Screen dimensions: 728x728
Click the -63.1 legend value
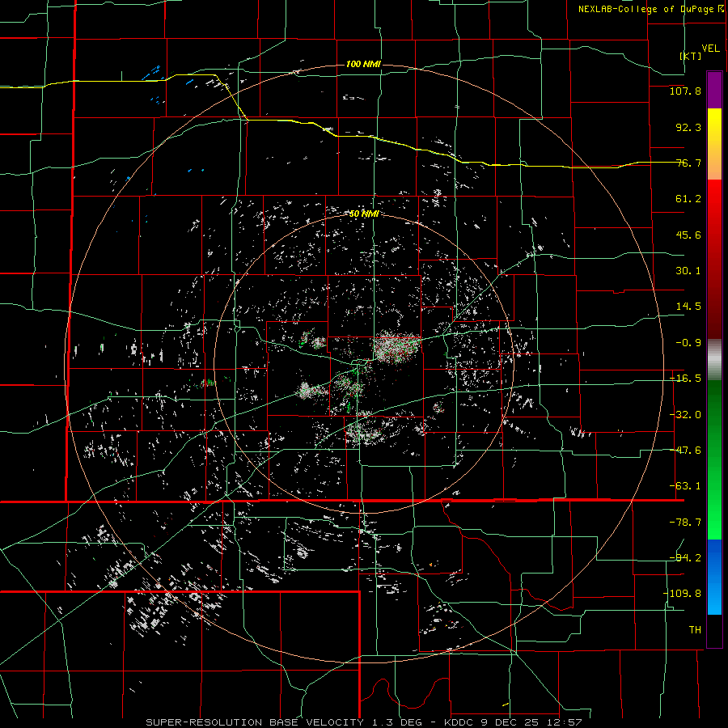point(685,486)
